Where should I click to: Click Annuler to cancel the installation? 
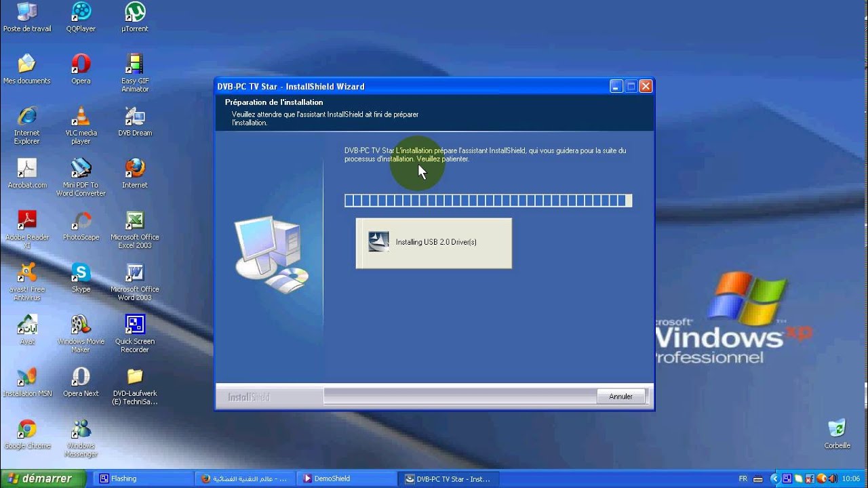click(620, 396)
